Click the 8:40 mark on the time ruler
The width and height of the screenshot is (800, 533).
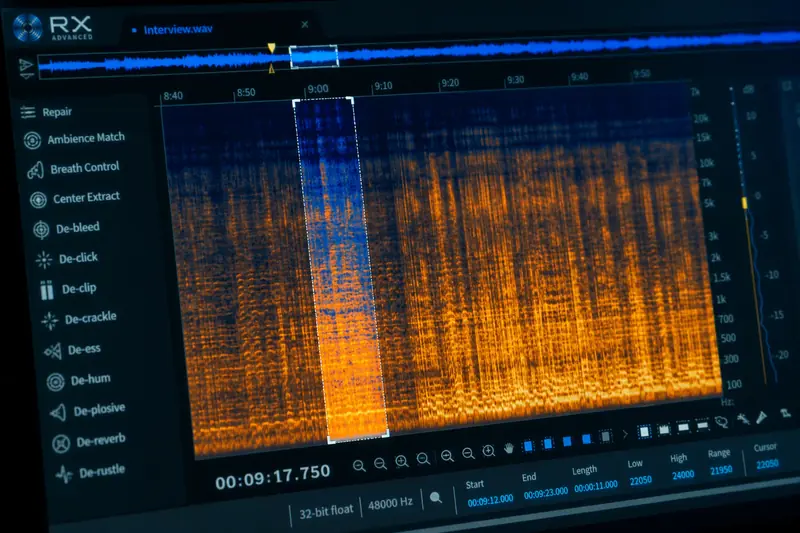point(172,96)
